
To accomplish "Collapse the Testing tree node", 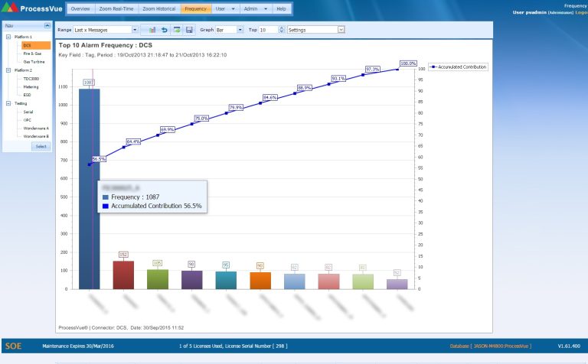I will [8, 102].
